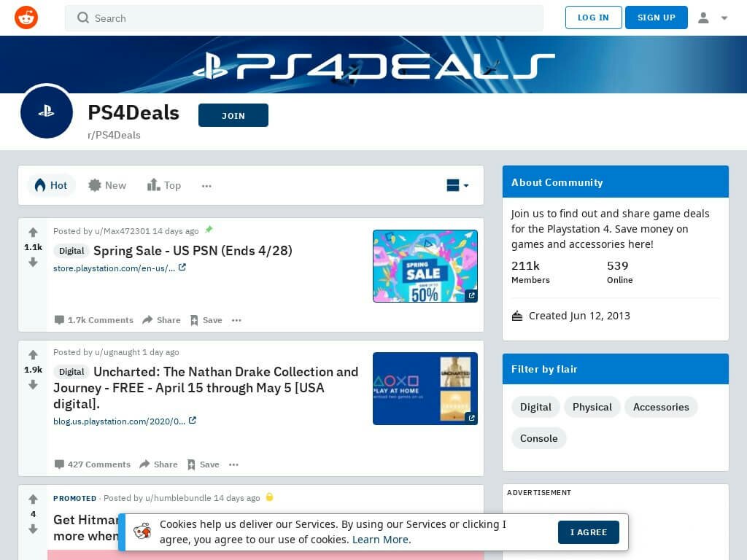Click the SIGN UP button

656,17
